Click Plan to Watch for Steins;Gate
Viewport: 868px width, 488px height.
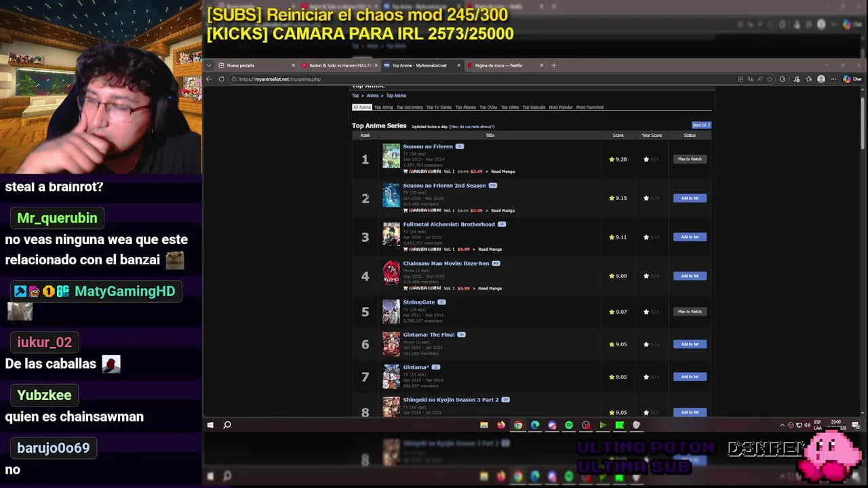pos(690,312)
